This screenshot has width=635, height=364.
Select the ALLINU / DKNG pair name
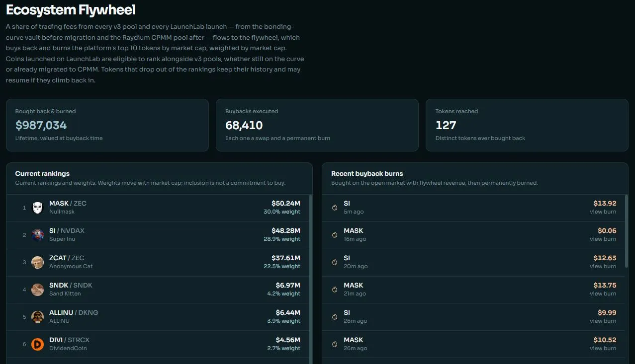(74, 313)
